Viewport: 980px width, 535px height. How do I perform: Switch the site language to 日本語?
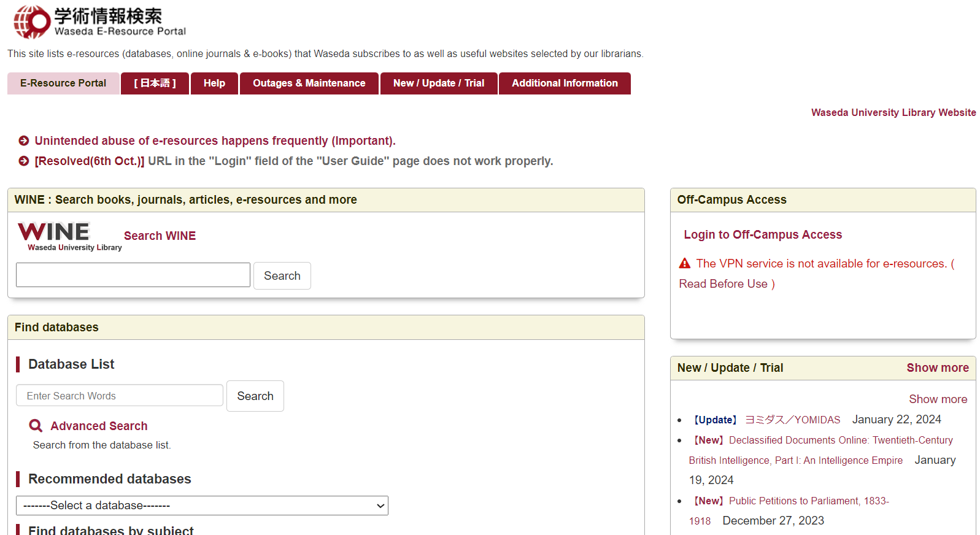pyautogui.click(x=155, y=83)
